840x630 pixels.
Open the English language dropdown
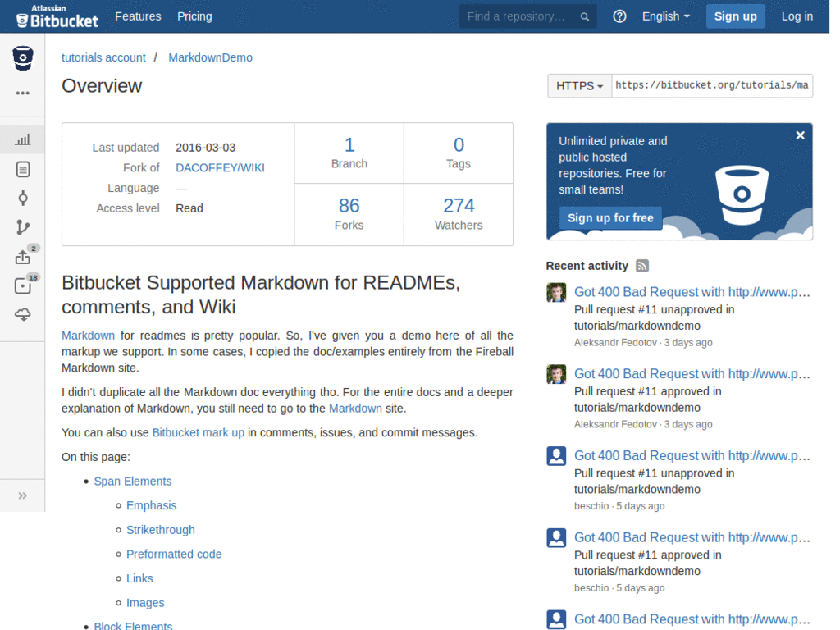click(665, 16)
